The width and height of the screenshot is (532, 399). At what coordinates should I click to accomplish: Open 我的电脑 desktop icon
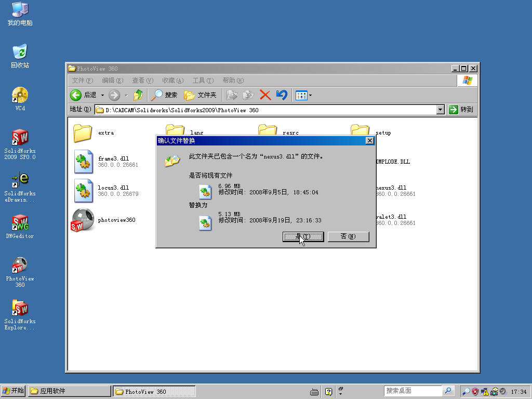pos(20,14)
